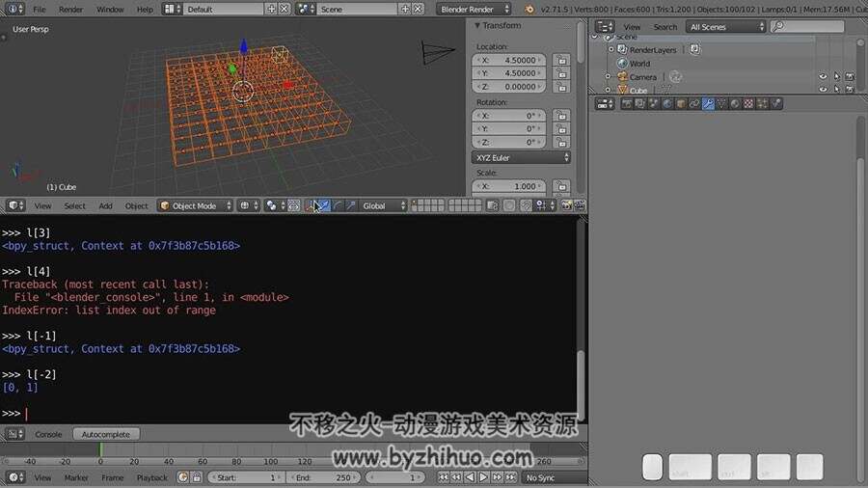This screenshot has width=868, height=488.
Task: Open the Outliner Search menu
Action: [x=665, y=27]
